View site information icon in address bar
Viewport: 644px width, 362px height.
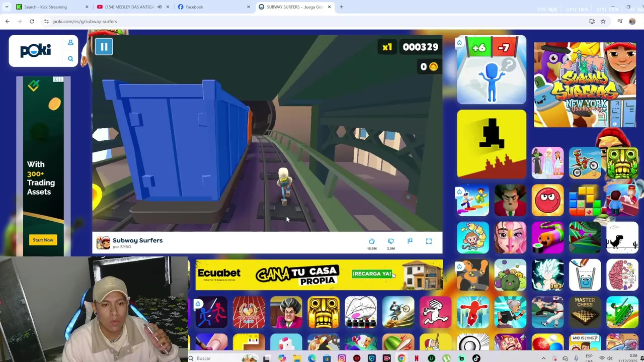46,22
